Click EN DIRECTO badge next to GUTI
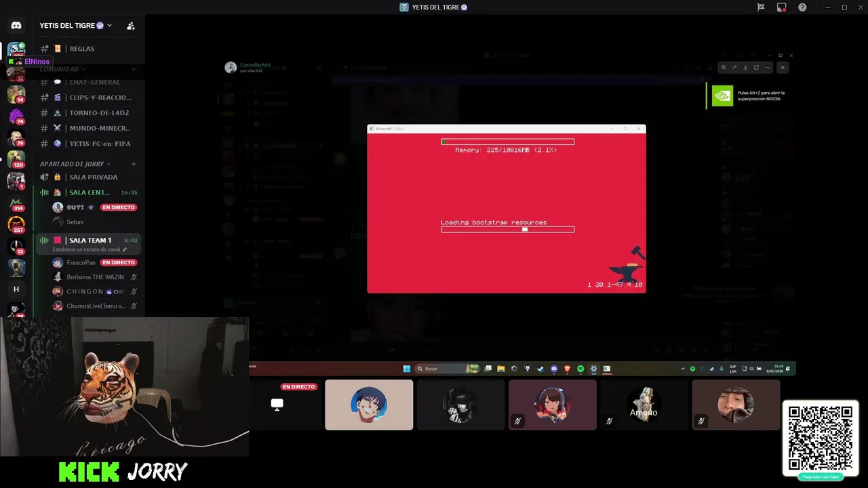 coord(119,207)
